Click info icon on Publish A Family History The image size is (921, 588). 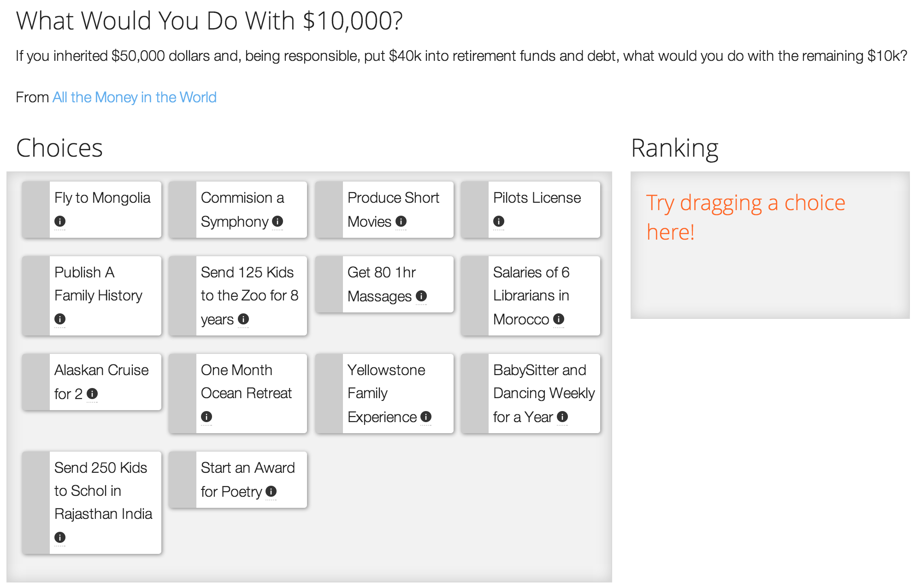[x=60, y=319]
